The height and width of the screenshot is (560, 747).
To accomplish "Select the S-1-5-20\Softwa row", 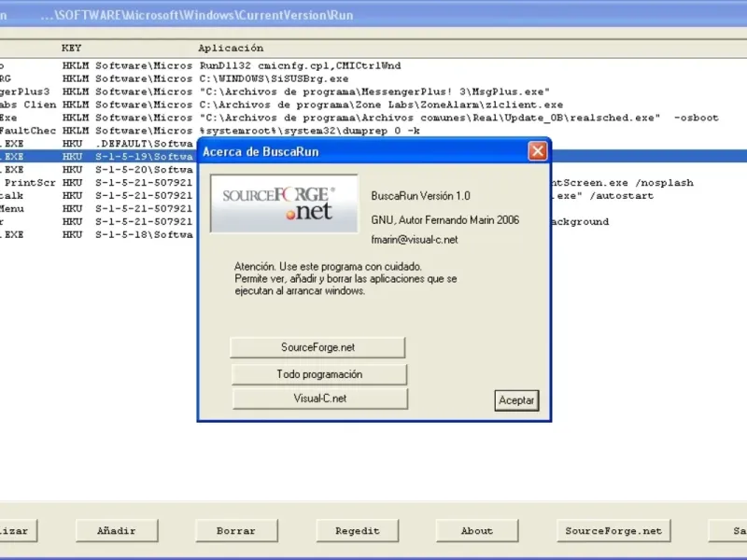I will tap(98, 170).
